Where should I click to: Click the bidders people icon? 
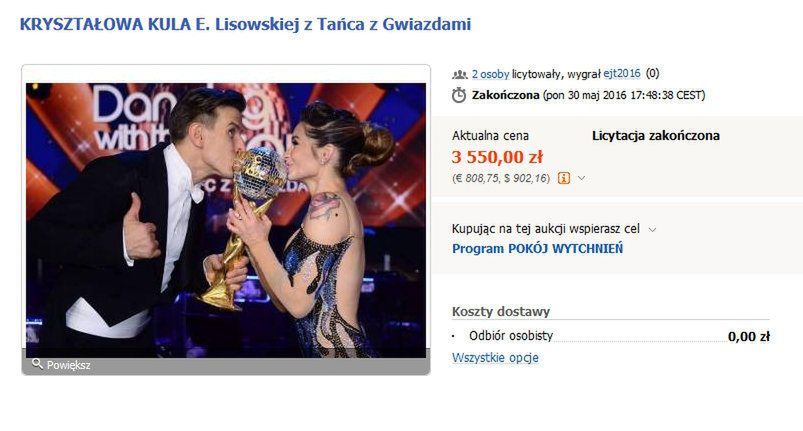(x=459, y=75)
